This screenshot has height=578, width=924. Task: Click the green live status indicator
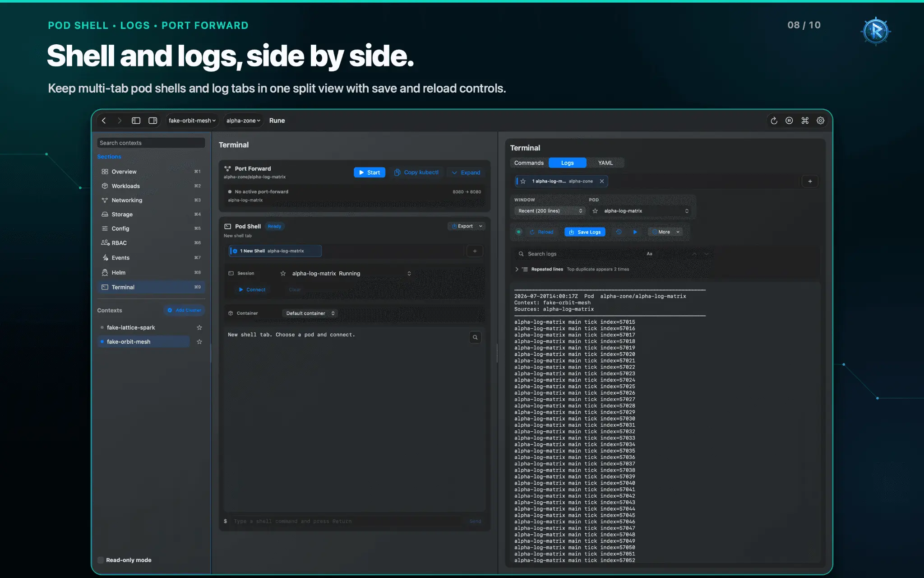click(x=519, y=232)
